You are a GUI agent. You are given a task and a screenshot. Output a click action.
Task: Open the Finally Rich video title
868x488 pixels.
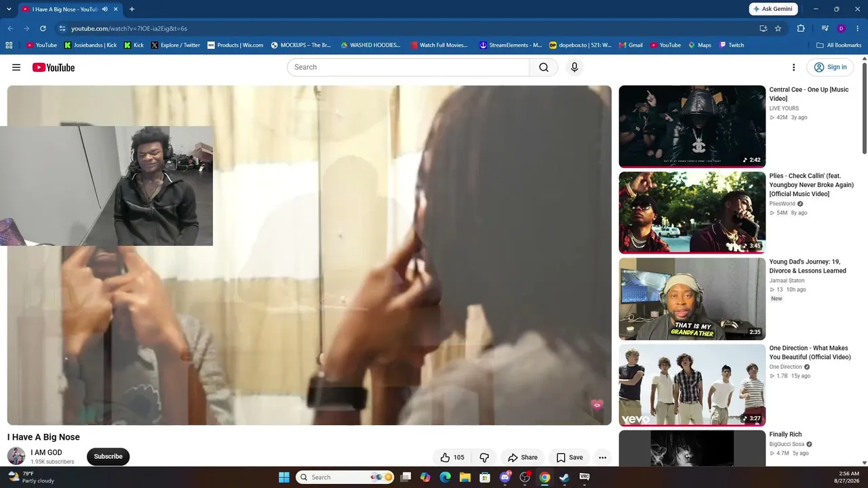pyautogui.click(x=785, y=434)
